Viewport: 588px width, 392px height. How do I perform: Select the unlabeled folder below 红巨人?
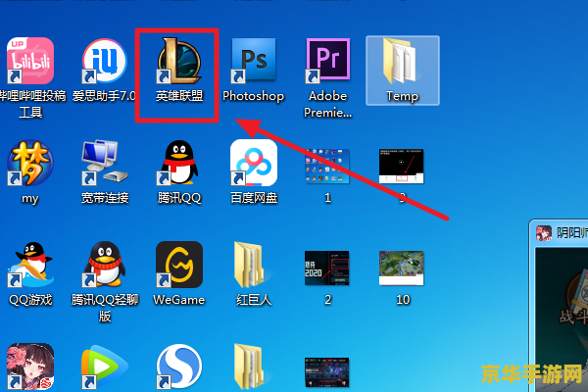click(x=251, y=367)
